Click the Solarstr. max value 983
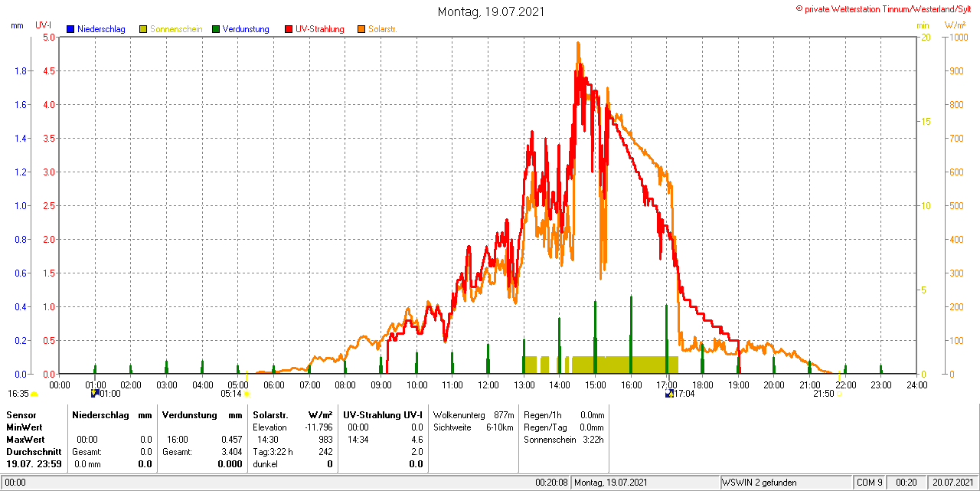Screen dimensions: 980x491 coord(325,440)
